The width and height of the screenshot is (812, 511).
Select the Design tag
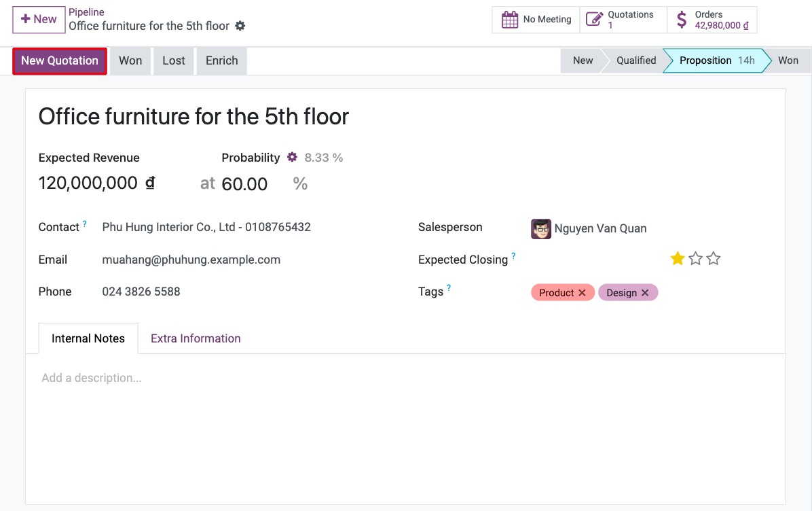click(x=621, y=293)
